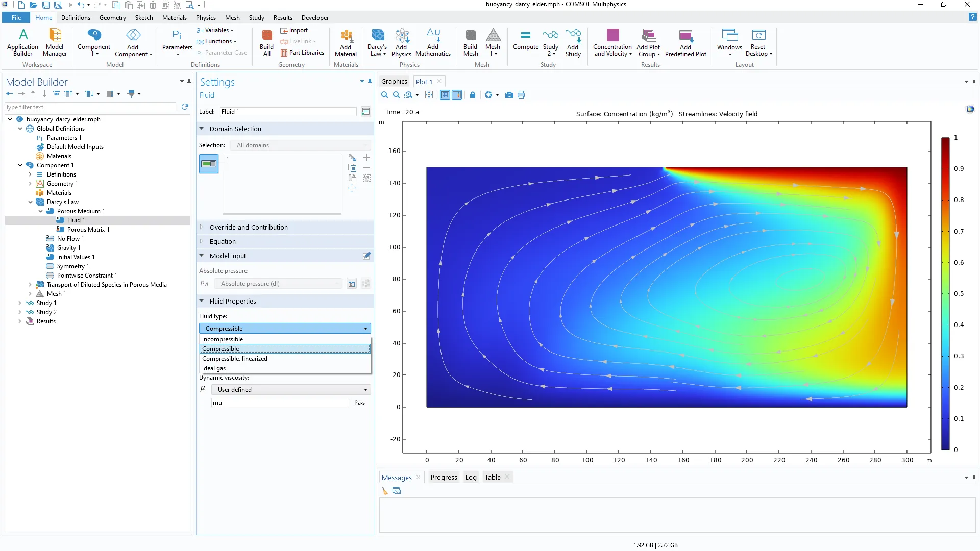Expand the Equation section
Viewport: 980px width, 551px height.
tap(223, 241)
